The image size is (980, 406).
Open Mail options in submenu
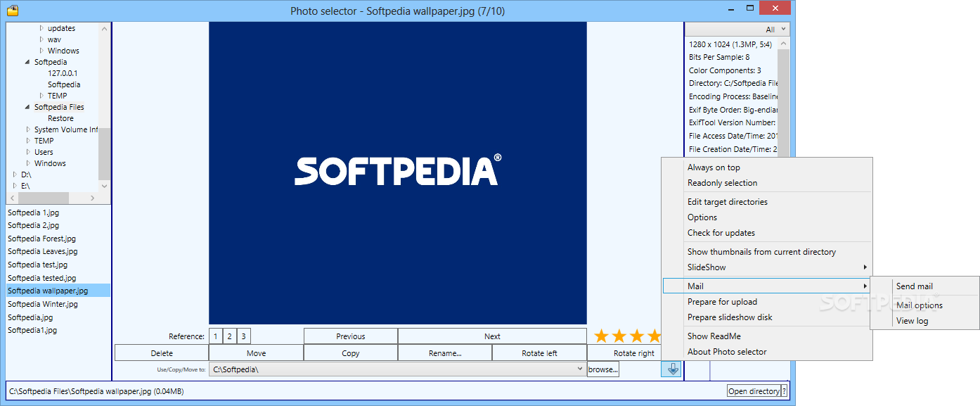tap(924, 305)
